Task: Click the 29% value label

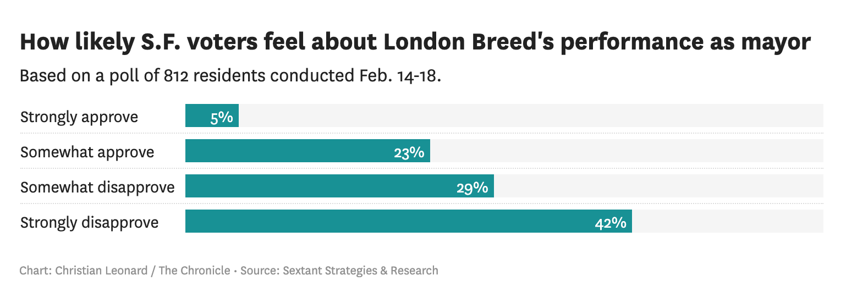Action: (472, 188)
